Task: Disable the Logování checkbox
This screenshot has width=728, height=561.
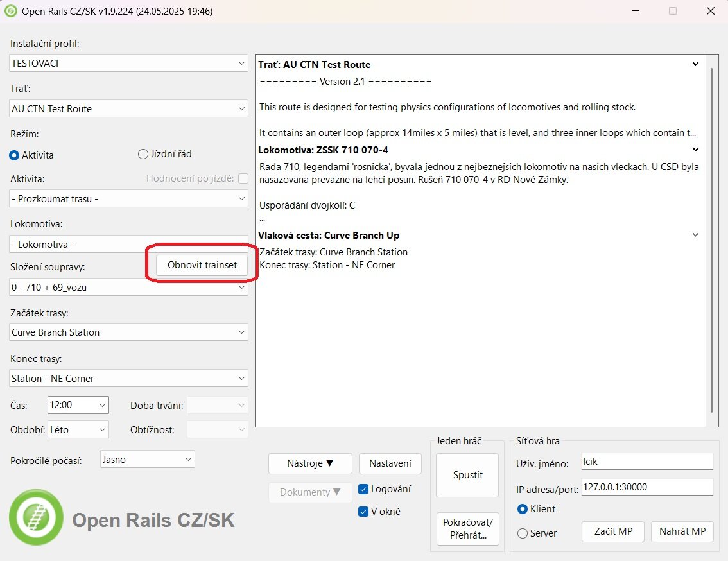Action: click(364, 489)
